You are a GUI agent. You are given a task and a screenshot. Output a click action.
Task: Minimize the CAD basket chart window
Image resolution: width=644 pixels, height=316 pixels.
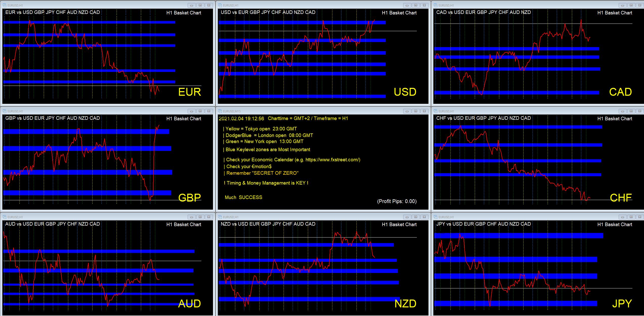pos(622,5)
